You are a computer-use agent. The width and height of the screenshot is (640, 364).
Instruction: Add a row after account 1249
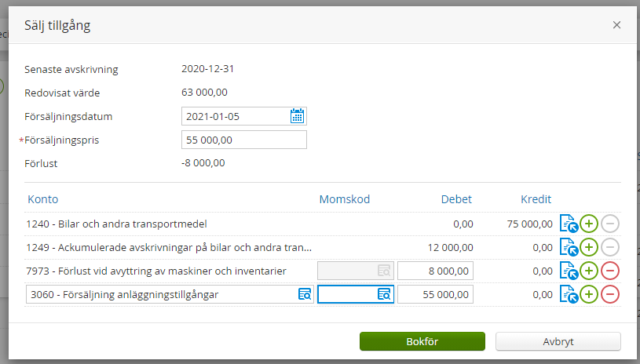(589, 247)
